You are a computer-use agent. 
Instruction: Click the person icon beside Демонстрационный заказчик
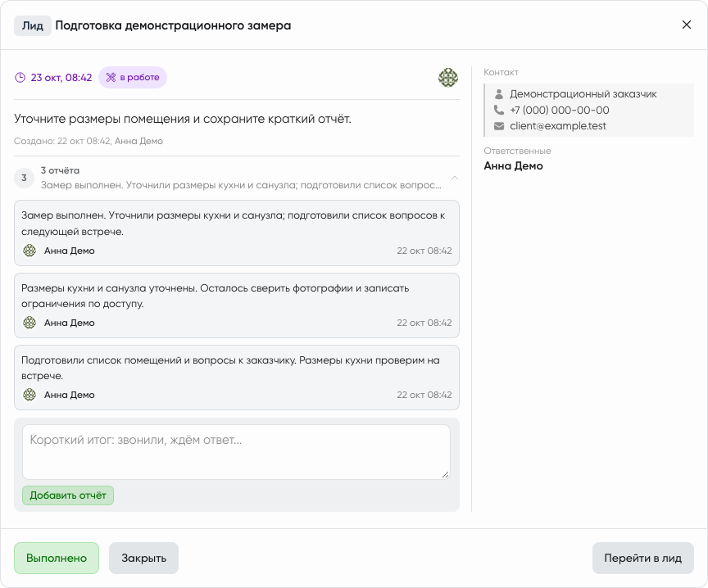pyautogui.click(x=498, y=94)
